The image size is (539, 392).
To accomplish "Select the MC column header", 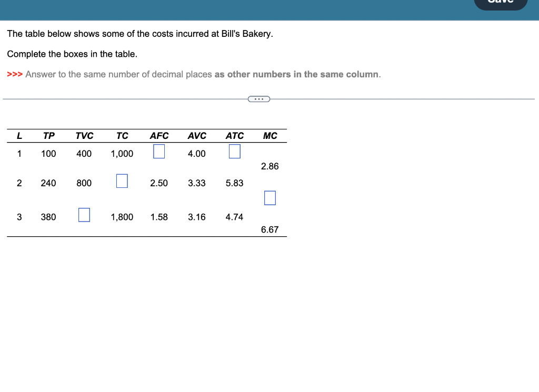I will (270, 135).
